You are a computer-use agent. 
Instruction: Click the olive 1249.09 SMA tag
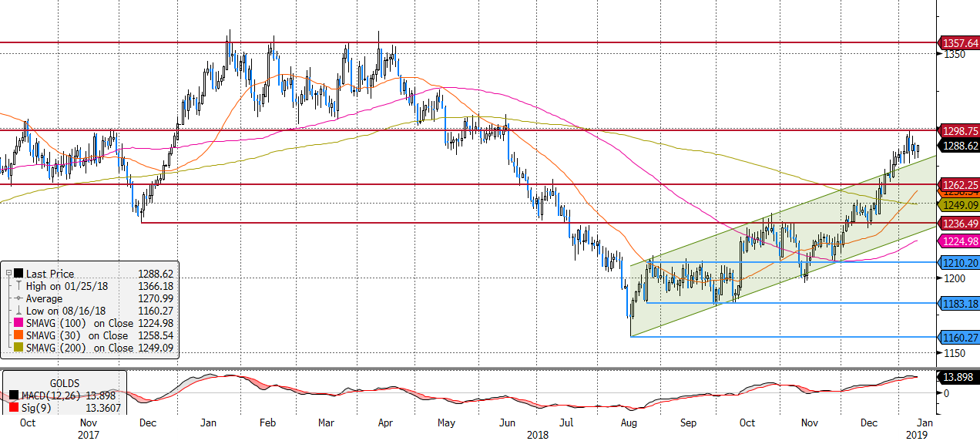click(958, 205)
